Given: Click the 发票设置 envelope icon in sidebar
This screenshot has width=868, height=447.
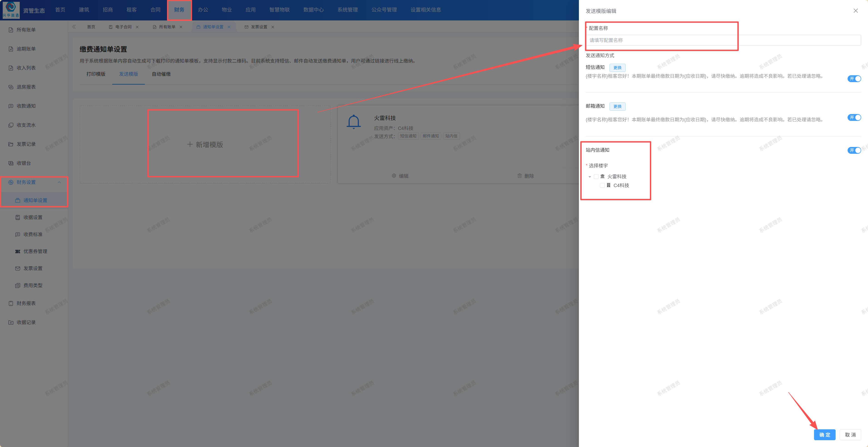Looking at the screenshot, I should pos(17,268).
